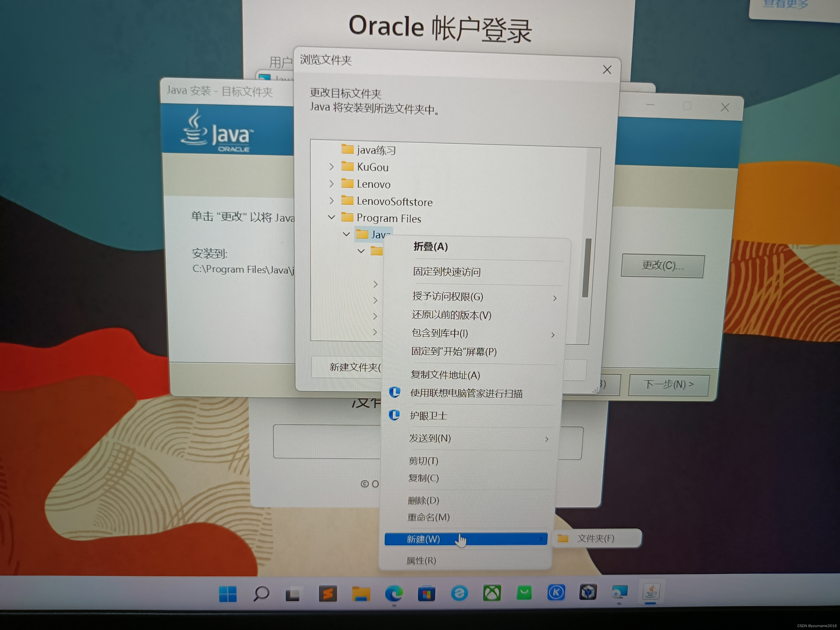Image resolution: width=840 pixels, height=630 pixels.
Task: Choose 重命名(M) menu entry
Action: pos(428,517)
